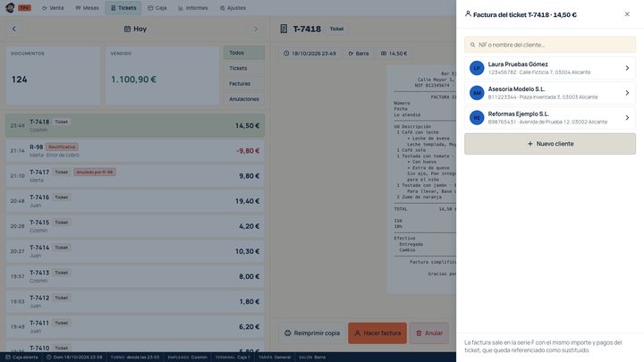
Task: Filter documents by Tickets
Action: (x=244, y=68)
